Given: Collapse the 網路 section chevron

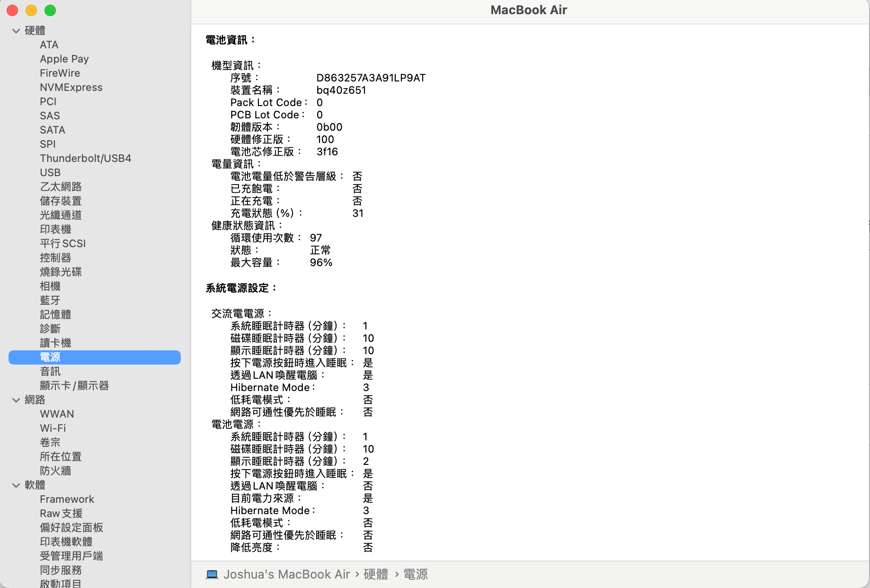Looking at the screenshot, I should (16, 400).
